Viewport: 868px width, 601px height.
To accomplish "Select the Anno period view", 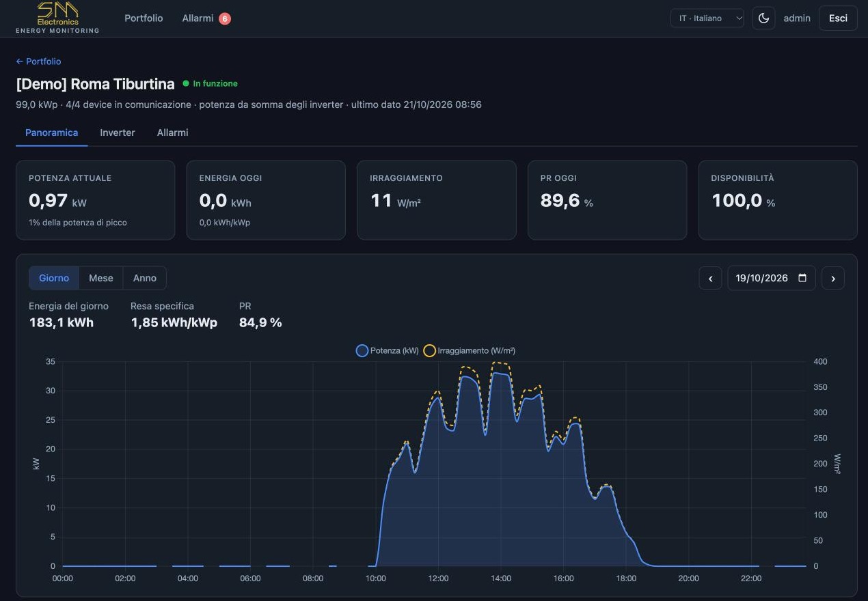I will [x=145, y=278].
